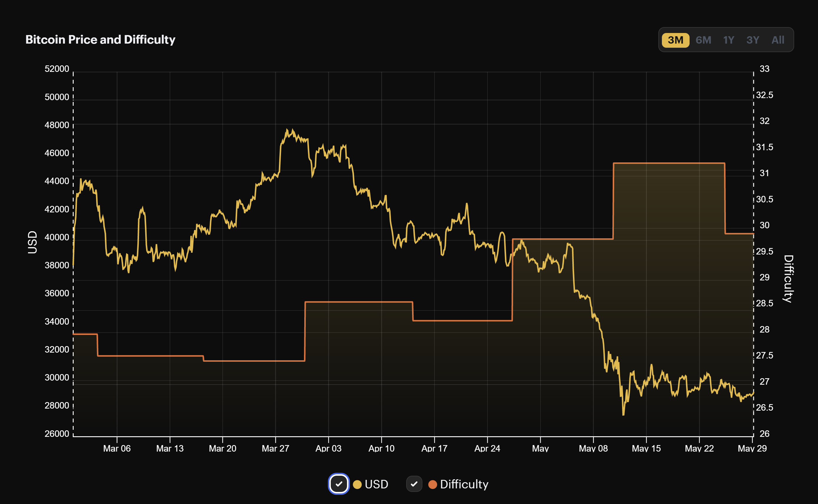Click the Mar 20 x-axis label
The height and width of the screenshot is (504, 818).
(223, 448)
